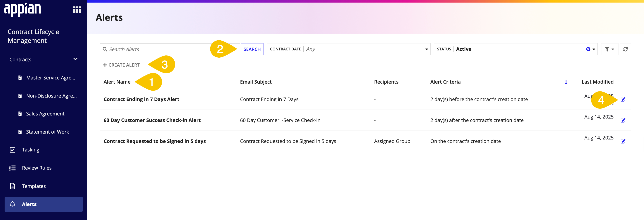Click the Master Service Agreement file icon
This screenshot has width=644, height=220.
pos(20,78)
